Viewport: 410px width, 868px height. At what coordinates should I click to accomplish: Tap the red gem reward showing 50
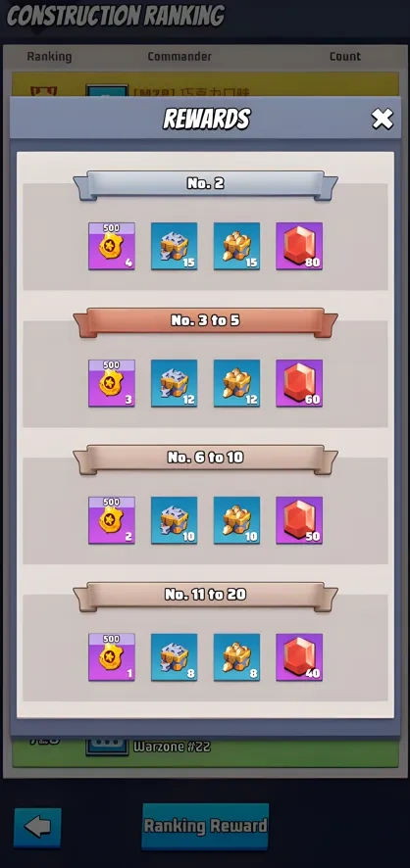click(299, 520)
